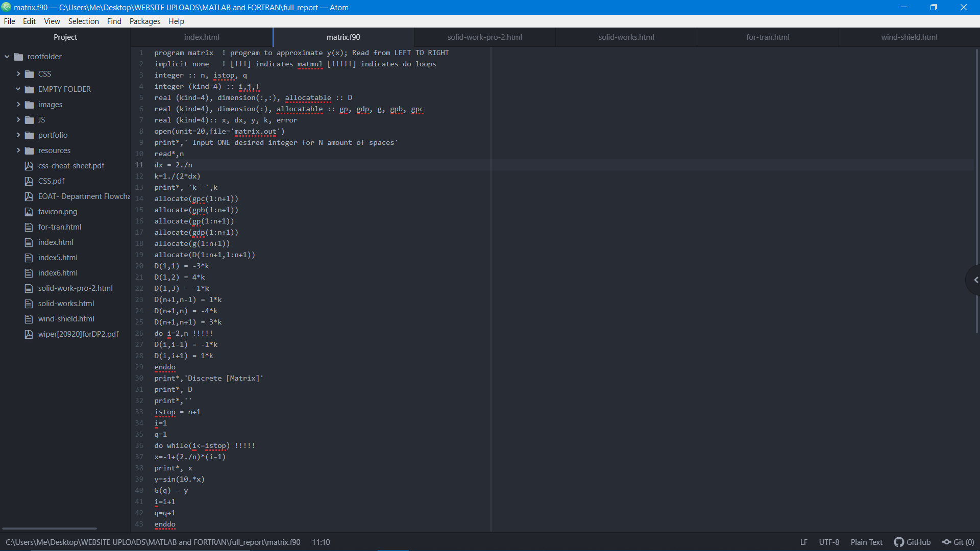Expand the CSS folder chevron
Viewport: 980px width, 551px height.
[18, 74]
